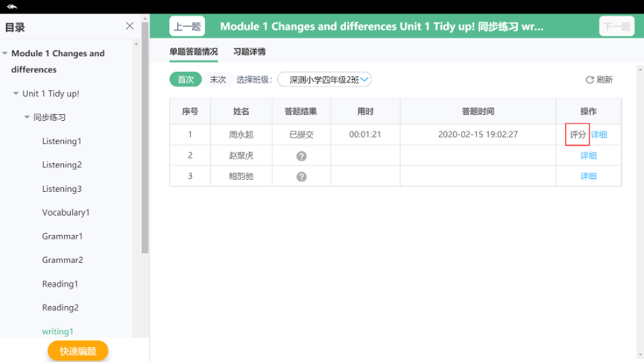The width and height of the screenshot is (644, 362).
Task: Open 详细 link for row 2
Action: 588,155
